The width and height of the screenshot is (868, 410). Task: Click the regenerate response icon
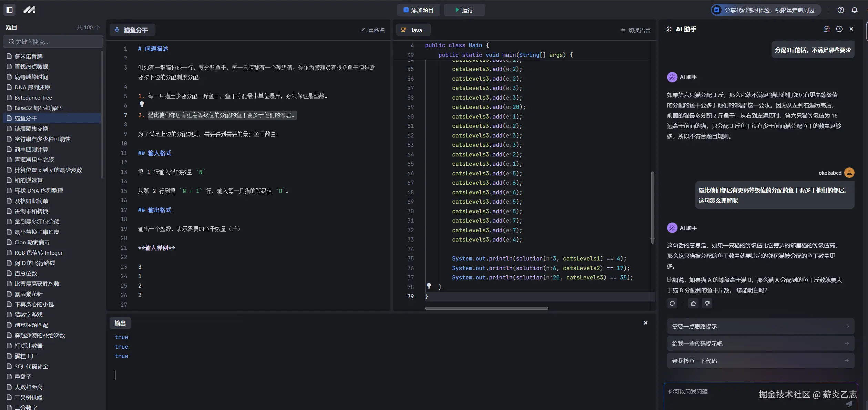[x=672, y=304]
